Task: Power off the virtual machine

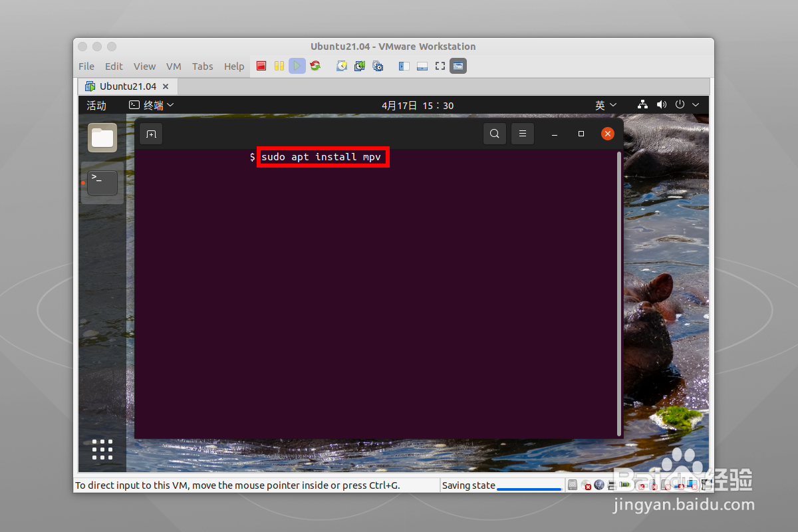Action: coord(261,66)
